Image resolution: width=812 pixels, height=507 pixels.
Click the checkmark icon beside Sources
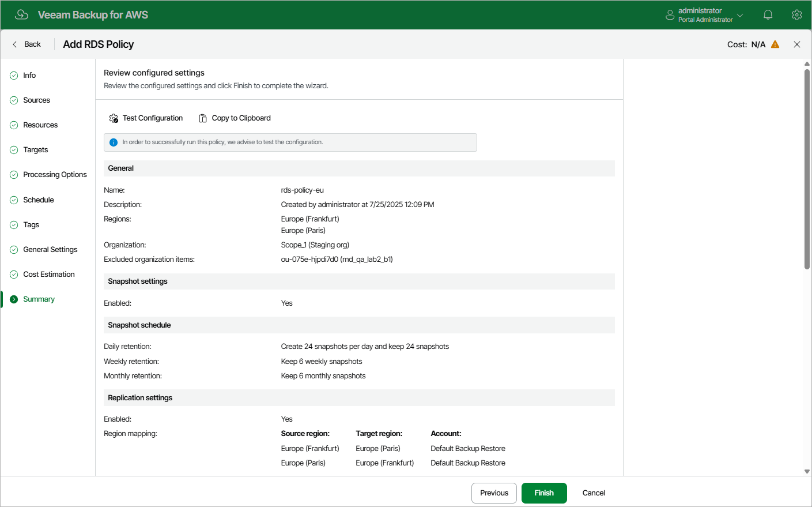click(x=14, y=100)
